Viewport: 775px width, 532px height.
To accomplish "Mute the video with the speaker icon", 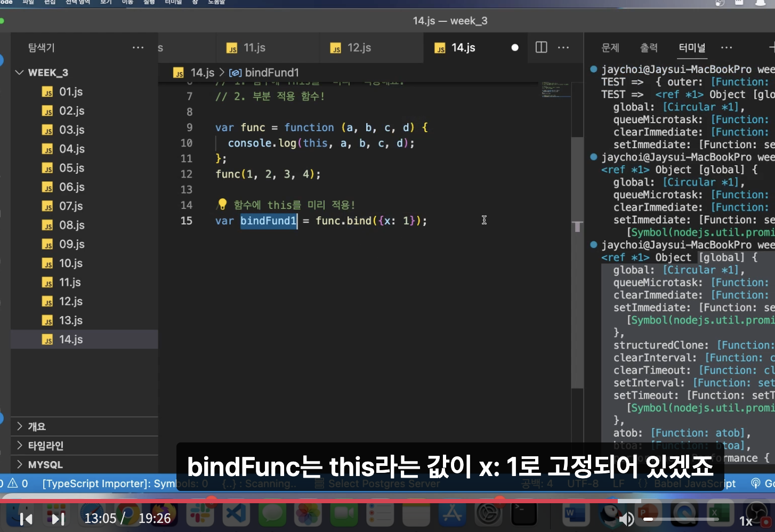I will 627,519.
